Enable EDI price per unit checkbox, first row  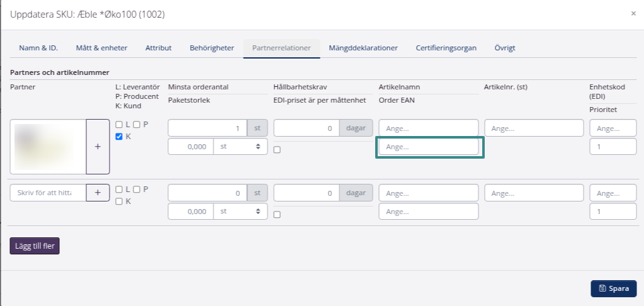(x=277, y=149)
